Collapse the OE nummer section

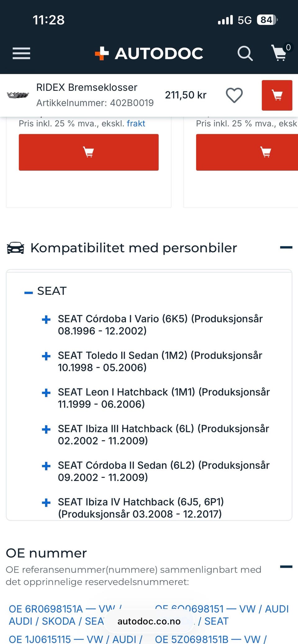click(x=286, y=567)
